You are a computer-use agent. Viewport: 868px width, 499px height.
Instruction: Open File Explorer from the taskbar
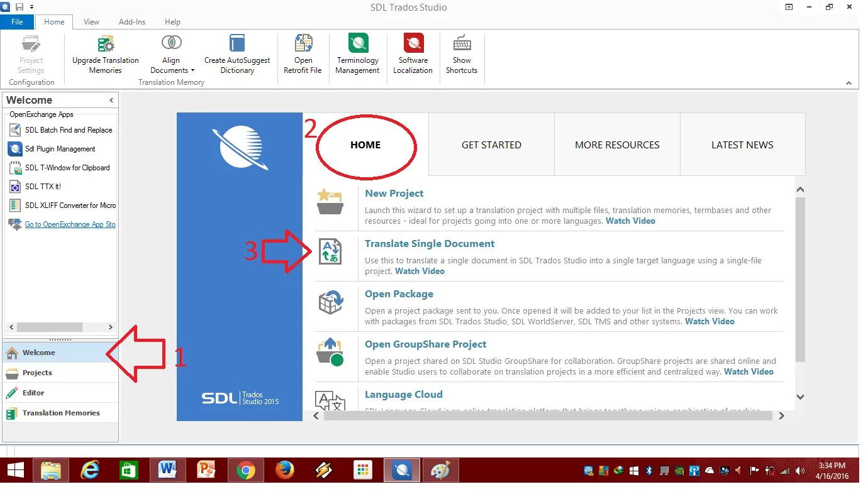(50, 470)
